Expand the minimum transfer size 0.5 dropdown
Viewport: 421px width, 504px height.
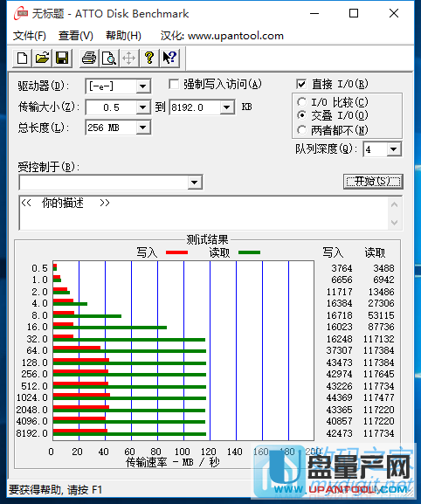point(142,107)
